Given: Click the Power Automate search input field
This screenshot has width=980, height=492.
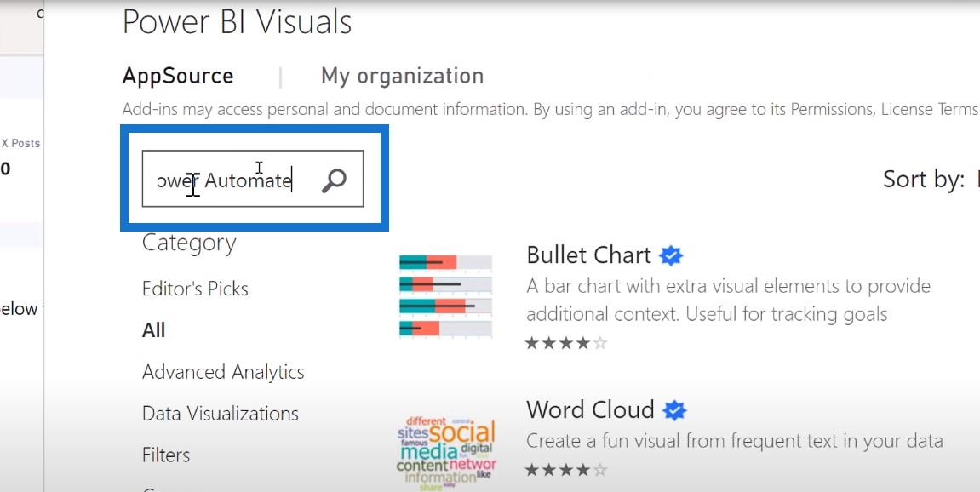Looking at the screenshot, I should click(x=253, y=179).
